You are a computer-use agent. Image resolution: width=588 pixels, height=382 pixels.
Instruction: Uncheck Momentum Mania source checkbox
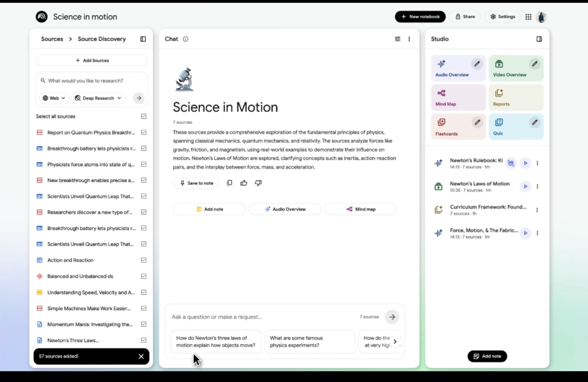pyautogui.click(x=144, y=324)
